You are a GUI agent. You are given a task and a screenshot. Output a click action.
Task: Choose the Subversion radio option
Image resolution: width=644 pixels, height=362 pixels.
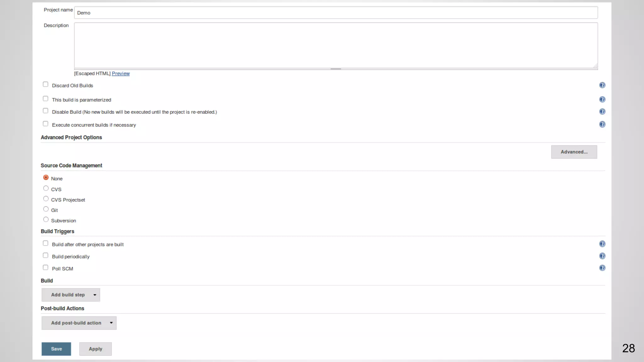pyautogui.click(x=46, y=220)
